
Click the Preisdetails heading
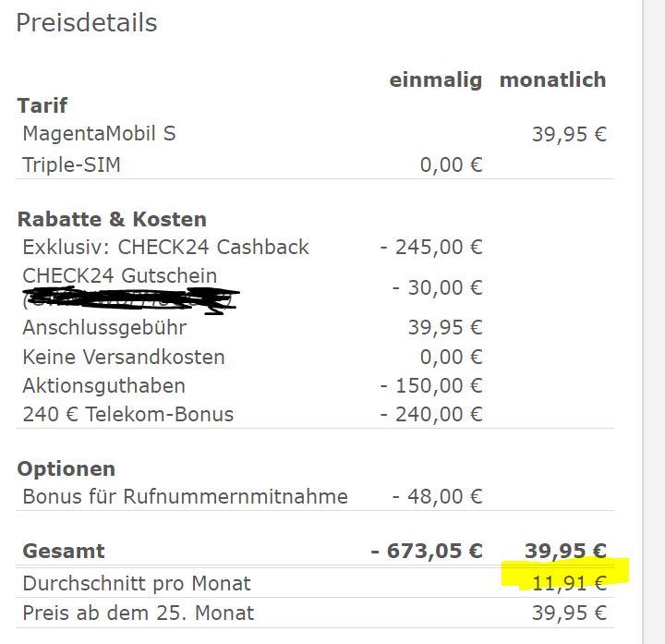pos(87,23)
